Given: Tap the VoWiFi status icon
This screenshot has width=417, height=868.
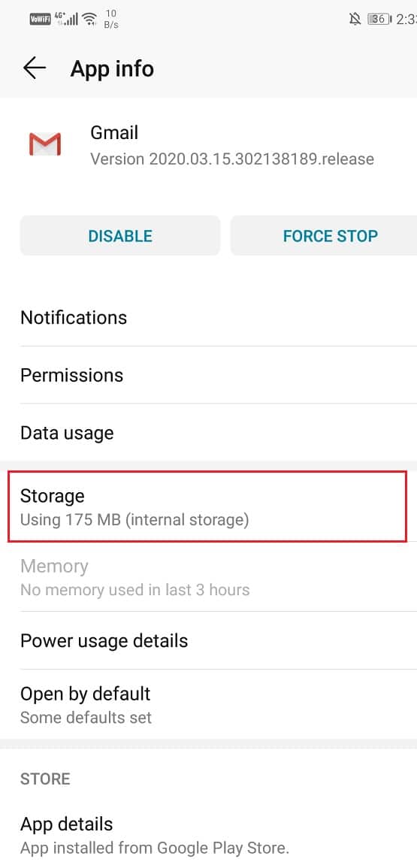Looking at the screenshot, I should tap(40, 20).
